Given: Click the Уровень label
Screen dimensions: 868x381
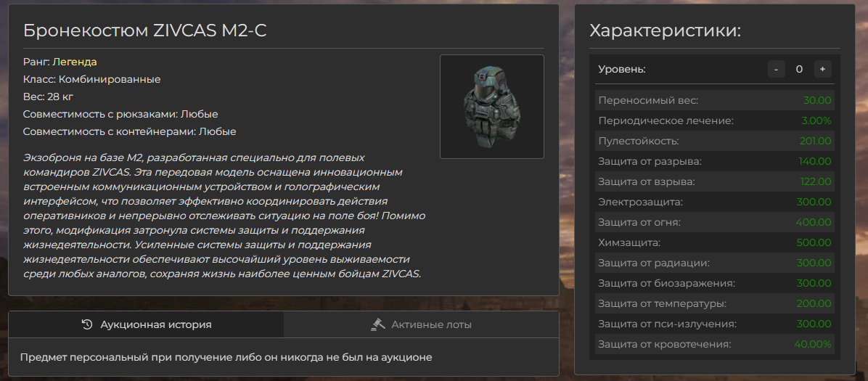Looking at the screenshot, I should 622,69.
